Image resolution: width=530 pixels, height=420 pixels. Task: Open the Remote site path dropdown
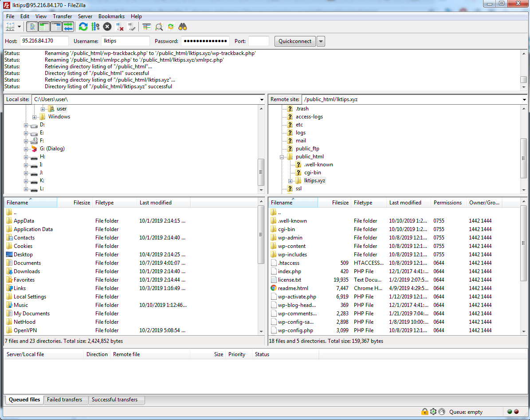(524, 99)
